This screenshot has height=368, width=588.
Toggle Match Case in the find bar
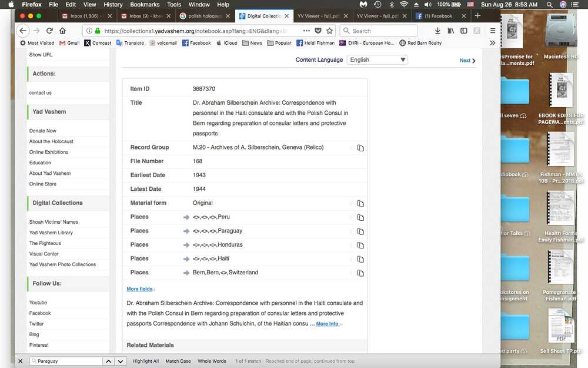pos(178,361)
